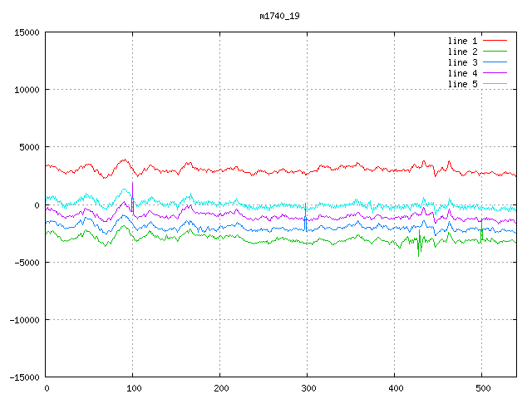
Task: Click the line 3 legend label
Action: 463,62
